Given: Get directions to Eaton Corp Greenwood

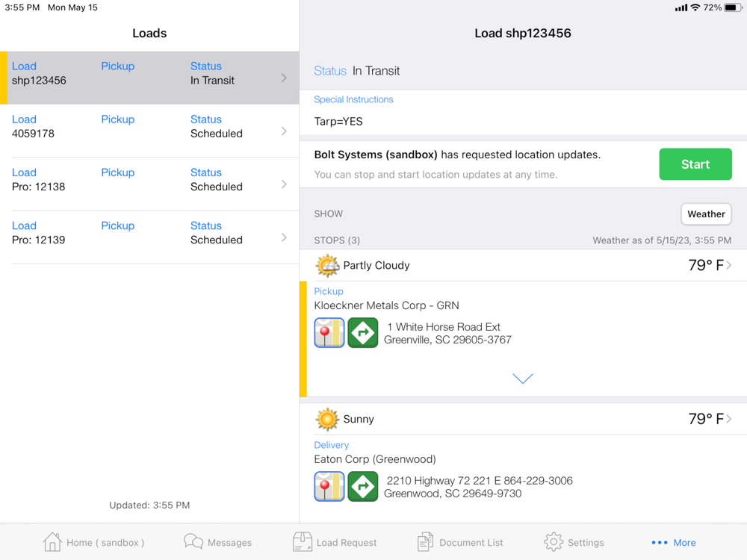Looking at the screenshot, I should [363, 487].
